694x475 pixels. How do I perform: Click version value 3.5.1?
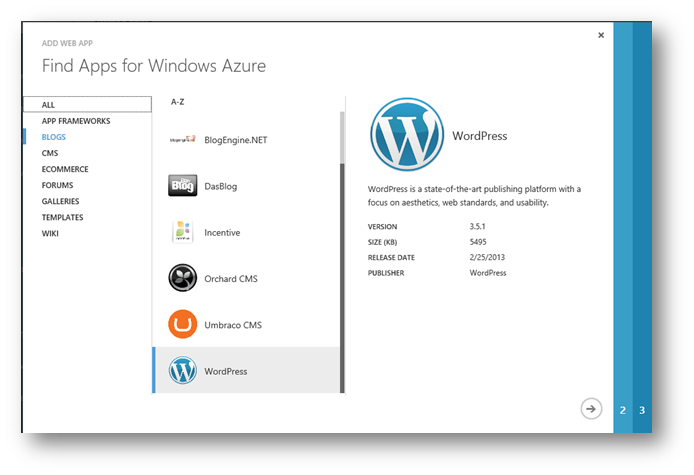pyautogui.click(x=477, y=226)
